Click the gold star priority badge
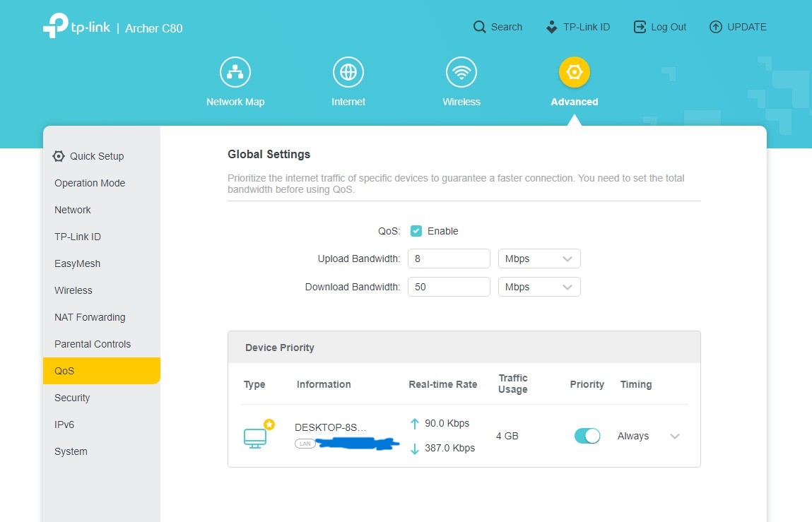The width and height of the screenshot is (812, 522). tap(269, 425)
